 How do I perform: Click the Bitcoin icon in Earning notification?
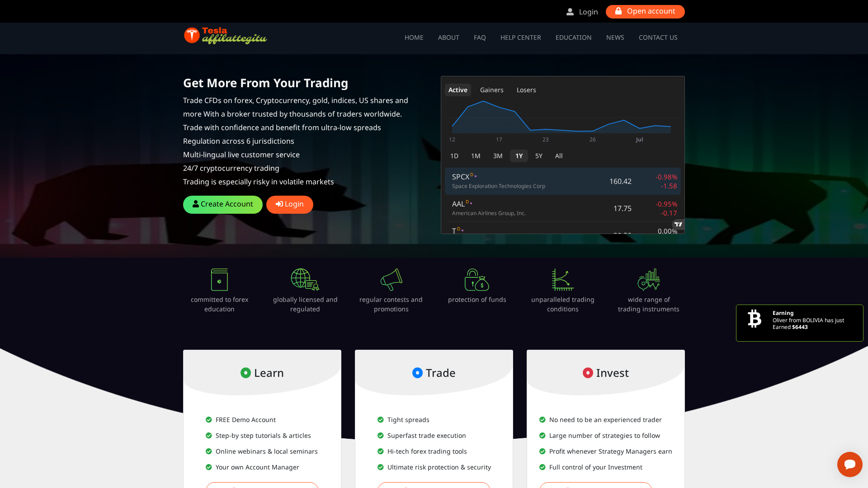755,319
